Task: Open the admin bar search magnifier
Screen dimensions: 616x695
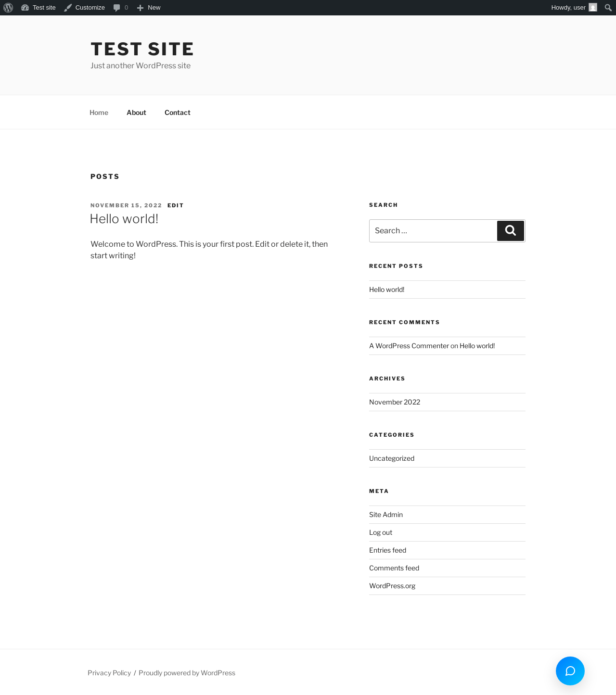Action: point(608,8)
